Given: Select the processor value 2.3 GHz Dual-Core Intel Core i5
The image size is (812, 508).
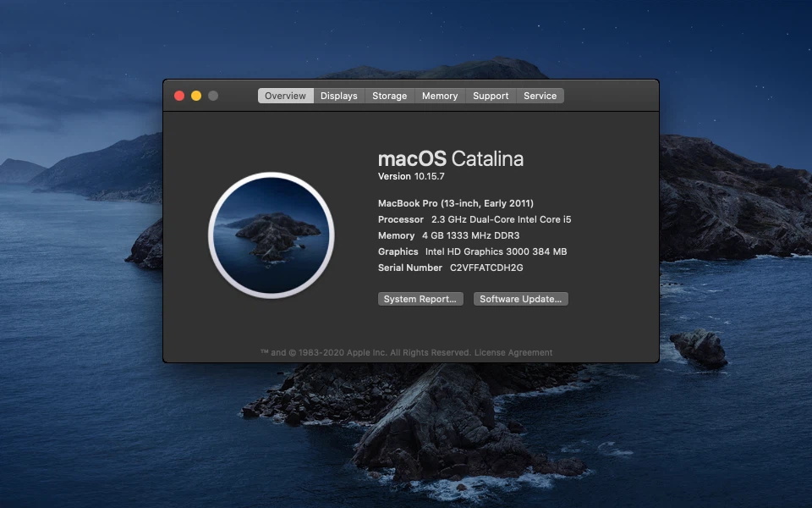Looking at the screenshot, I should point(502,219).
